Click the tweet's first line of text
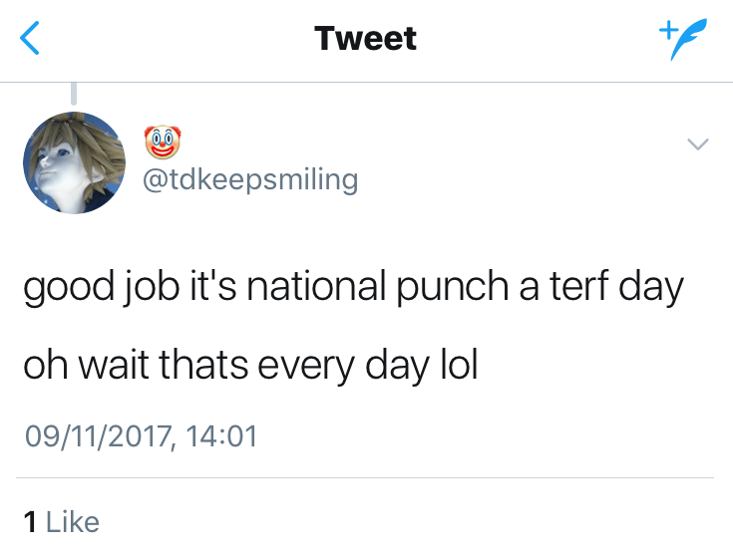Image resolution: width=733 pixels, height=560 pixels. coord(353,289)
